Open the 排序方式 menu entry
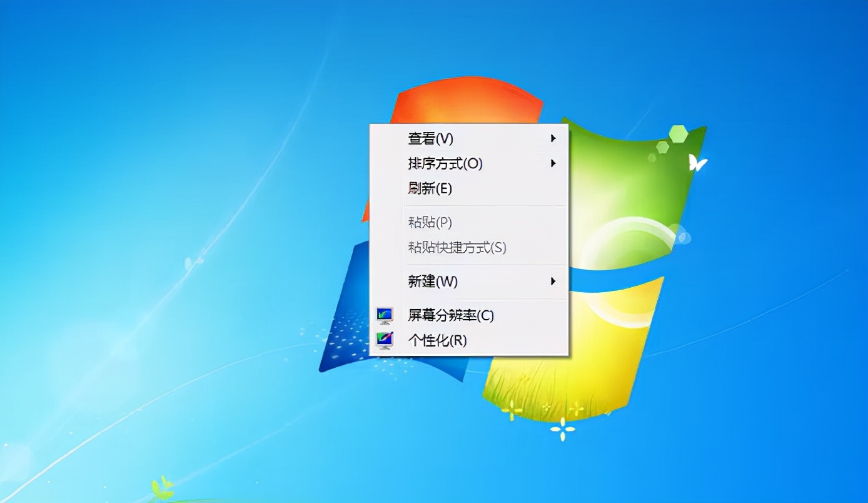The width and height of the screenshot is (868, 503). [444, 163]
